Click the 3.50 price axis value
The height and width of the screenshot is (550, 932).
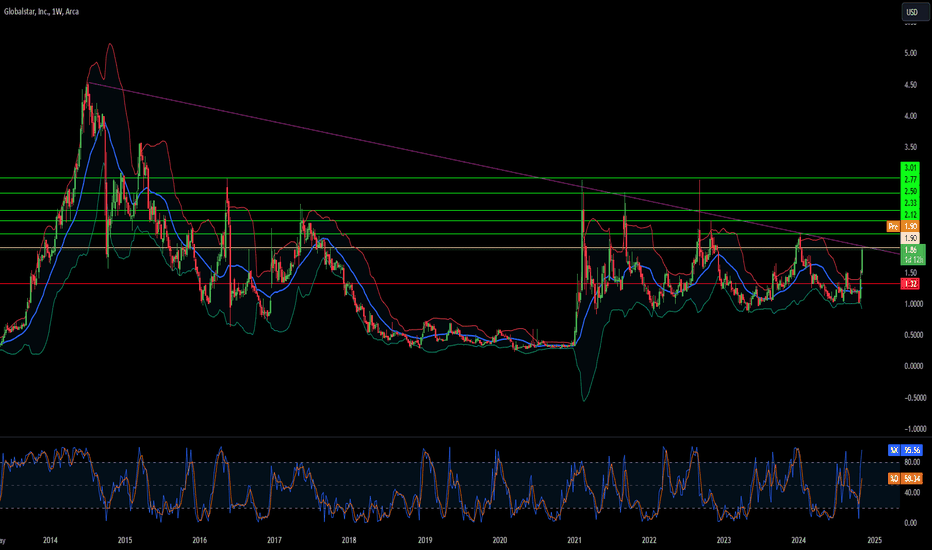(x=910, y=147)
